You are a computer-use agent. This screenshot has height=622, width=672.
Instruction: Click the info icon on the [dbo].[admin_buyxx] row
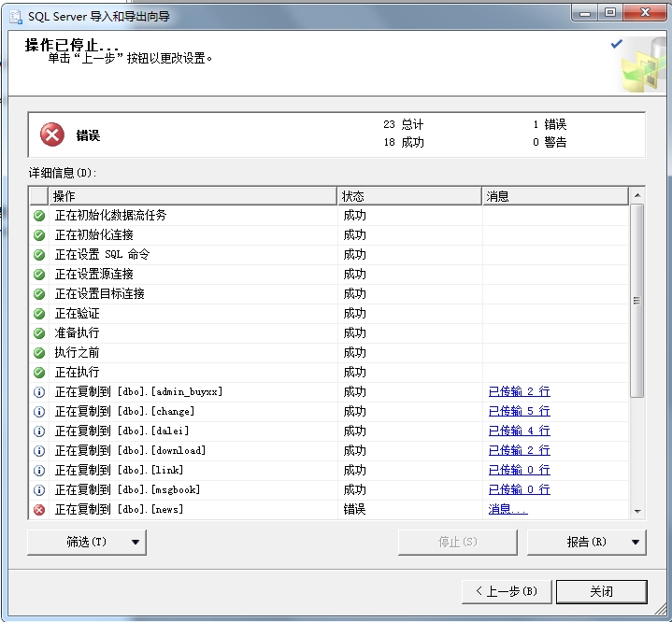pyautogui.click(x=39, y=392)
